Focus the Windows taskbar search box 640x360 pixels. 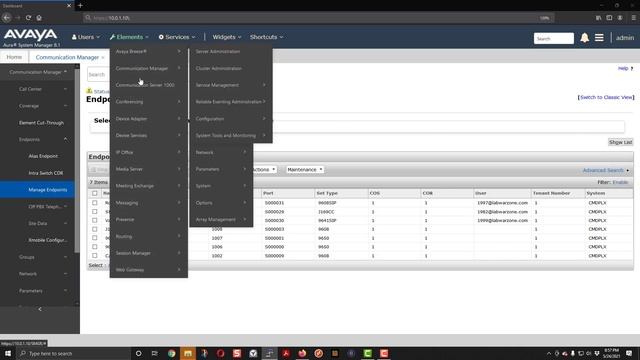coord(73,353)
